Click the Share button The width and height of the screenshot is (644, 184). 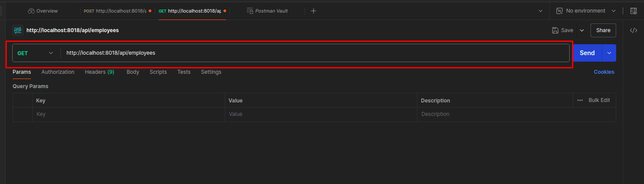pos(603,30)
